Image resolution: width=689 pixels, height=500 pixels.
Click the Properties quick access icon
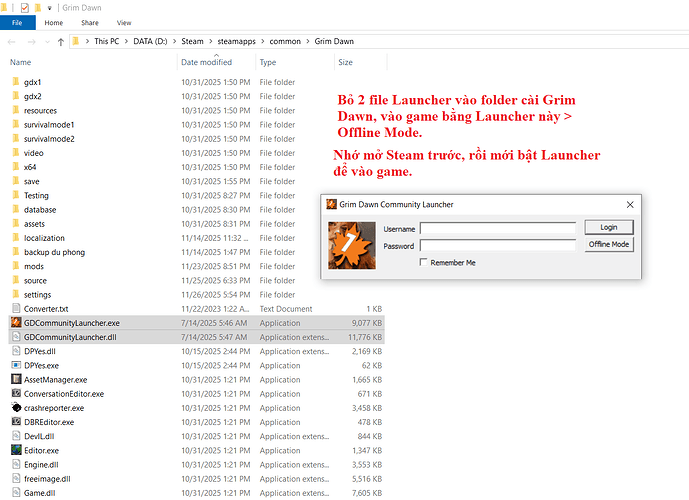tap(25, 7)
